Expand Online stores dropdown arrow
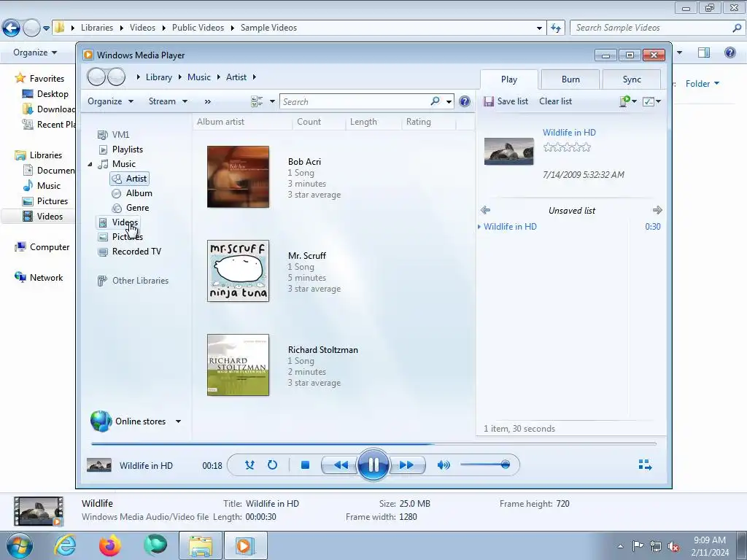 click(178, 421)
